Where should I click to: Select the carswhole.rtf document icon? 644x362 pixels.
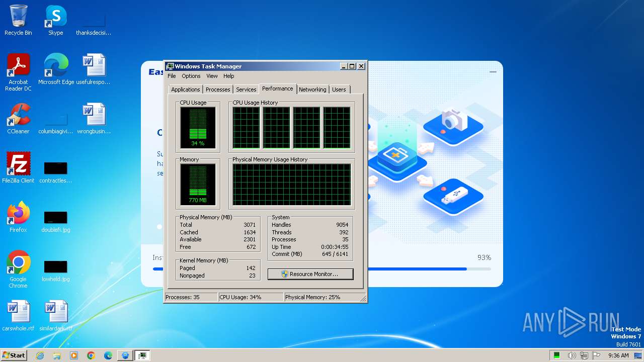18,316
